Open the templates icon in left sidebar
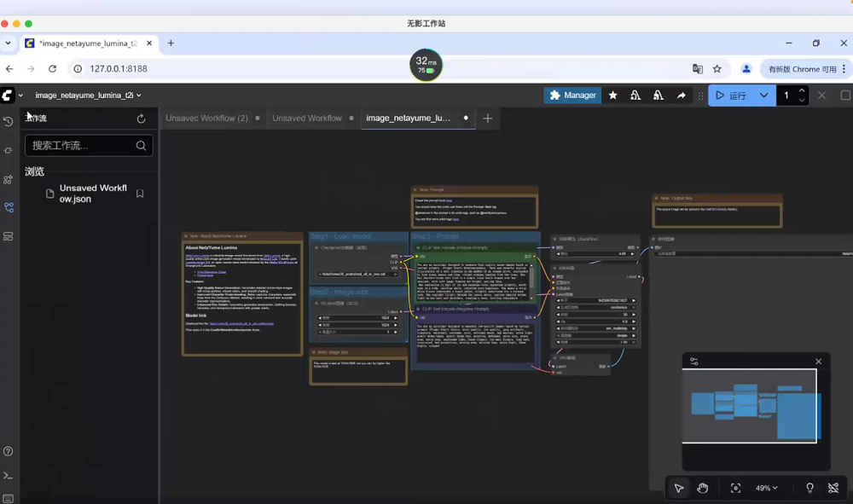Screen dimensions: 853x504 coord(9,236)
